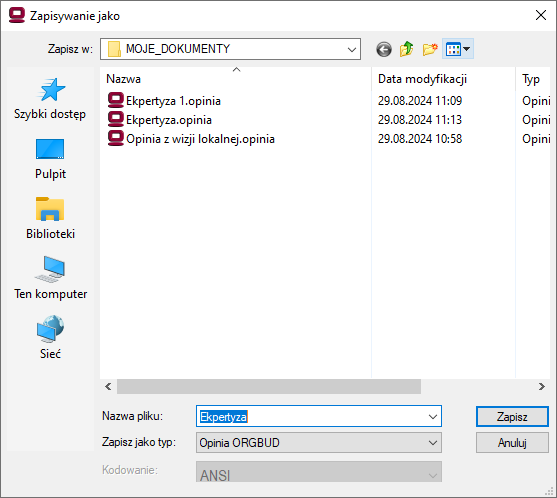Expand the MOJE_DOKUMENTY folder dropdown
Screen dimensions: 557x498
tap(352, 49)
